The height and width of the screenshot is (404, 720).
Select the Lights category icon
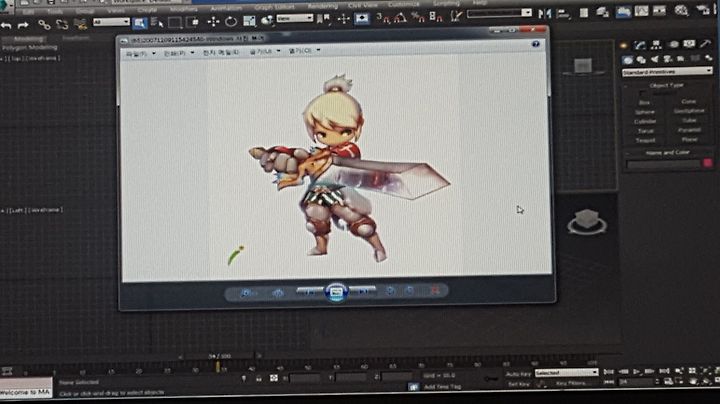tap(654, 59)
